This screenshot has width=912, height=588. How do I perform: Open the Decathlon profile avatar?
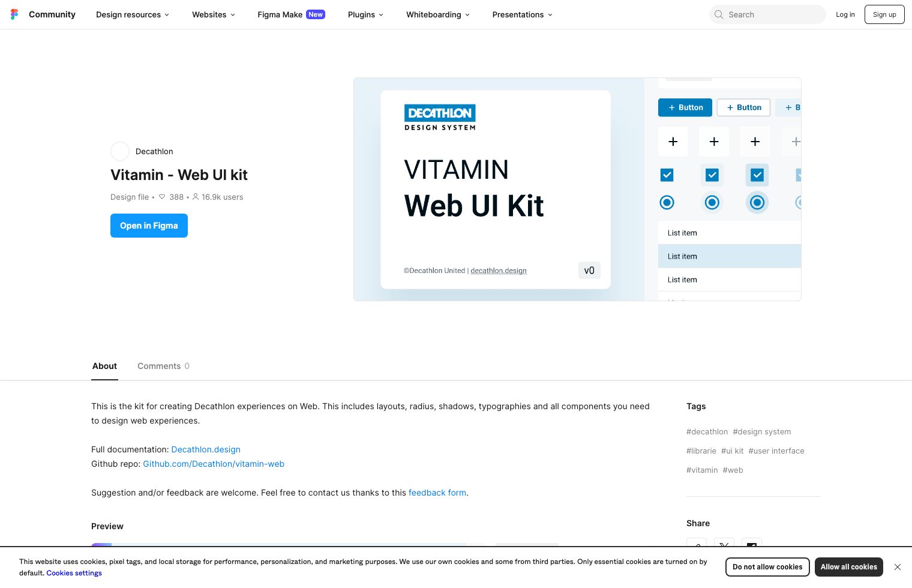pos(120,151)
